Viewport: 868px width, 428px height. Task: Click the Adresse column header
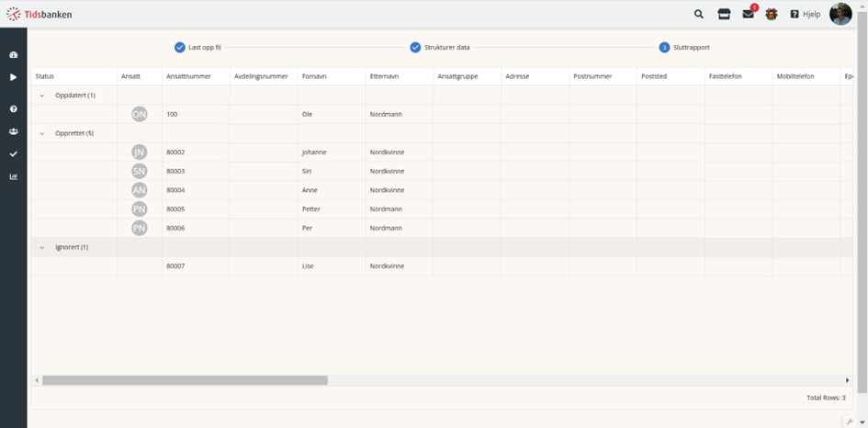point(535,76)
